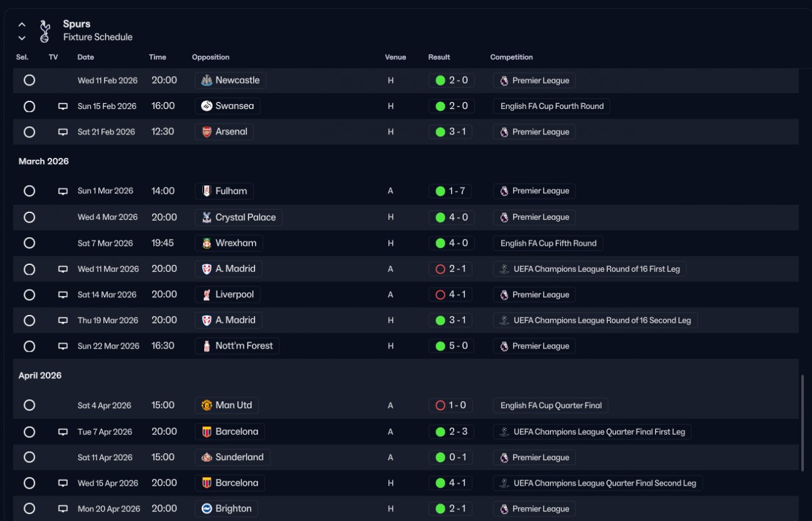Viewport: 812px width, 521px height.
Task: Open UEFA Champions League Quarter Final Second Leg
Action: 604,483
